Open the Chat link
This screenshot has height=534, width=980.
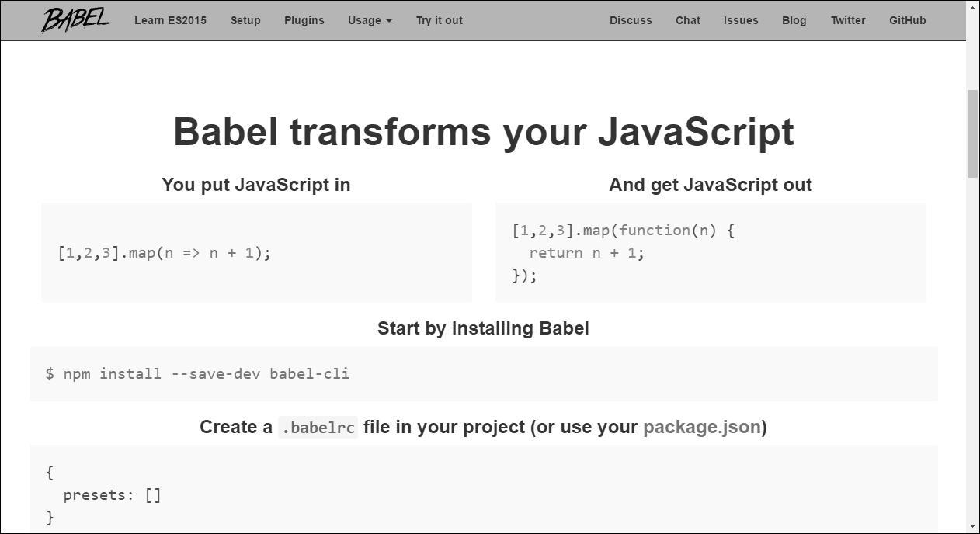687,20
